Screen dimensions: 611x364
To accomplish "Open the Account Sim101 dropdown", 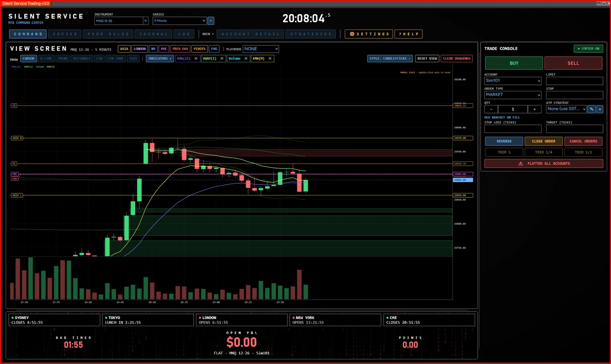I will 513,81.
